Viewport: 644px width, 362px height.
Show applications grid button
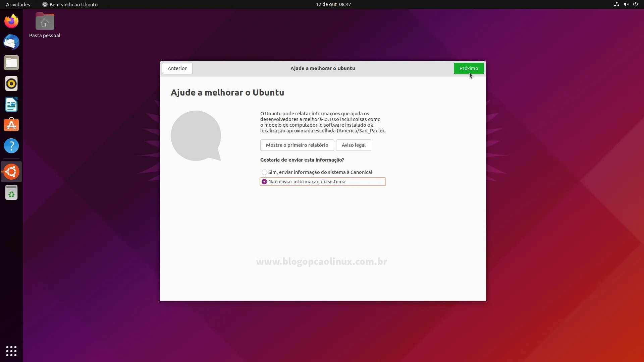pyautogui.click(x=11, y=351)
